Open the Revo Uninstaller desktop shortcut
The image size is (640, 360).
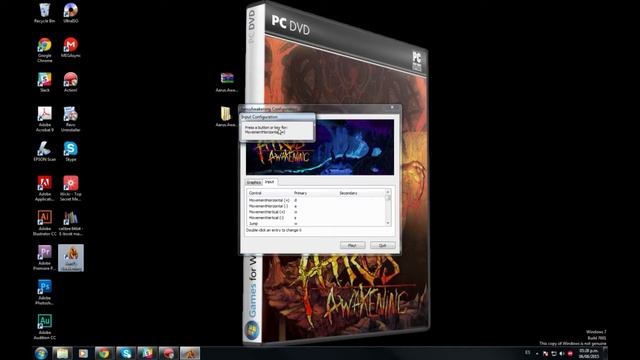71,119
